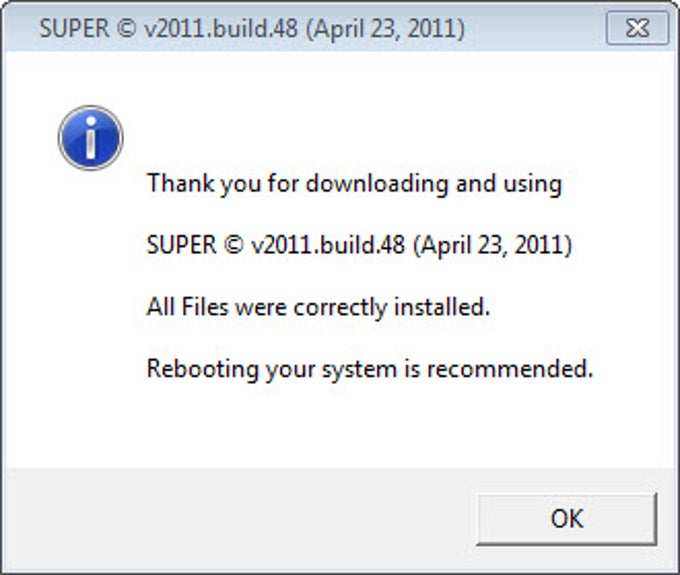This screenshot has width=680, height=575.
Task: Click the version line in message body
Action: 360,245
